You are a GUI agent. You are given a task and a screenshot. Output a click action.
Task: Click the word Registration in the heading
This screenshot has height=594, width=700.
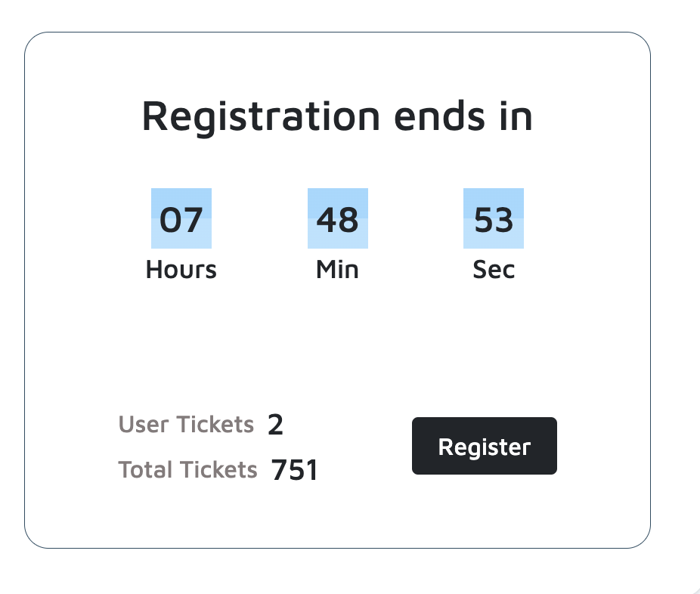coord(261,116)
